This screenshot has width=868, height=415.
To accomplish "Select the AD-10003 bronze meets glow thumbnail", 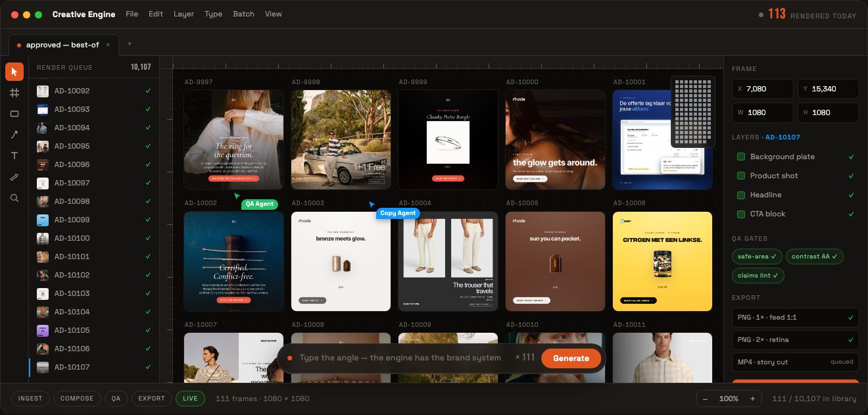I will tap(341, 261).
